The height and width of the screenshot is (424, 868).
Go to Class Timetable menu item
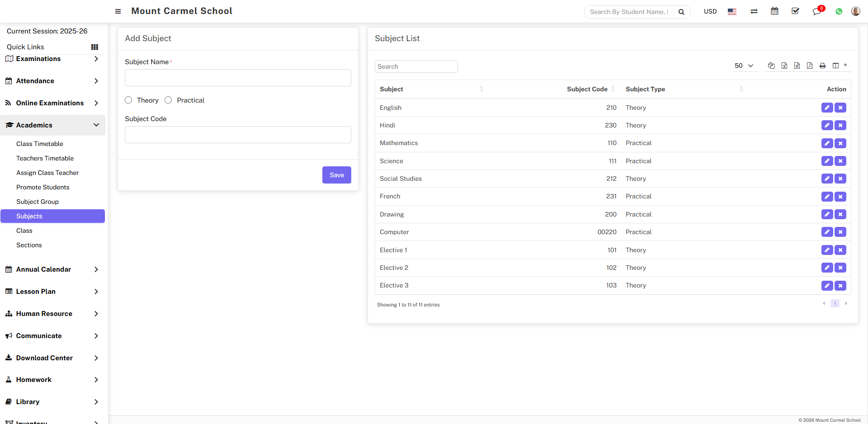[x=40, y=144]
